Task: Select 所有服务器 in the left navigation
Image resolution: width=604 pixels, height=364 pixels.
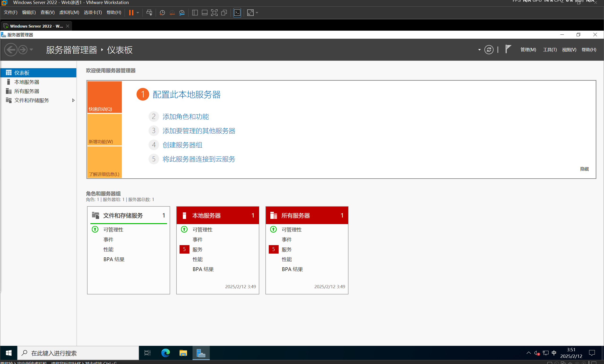Action: click(38, 91)
